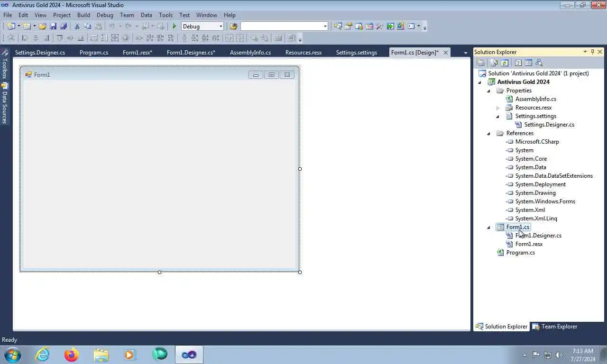Click the Align Rights layout icon
This screenshot has height=364, width=607.
46,38
